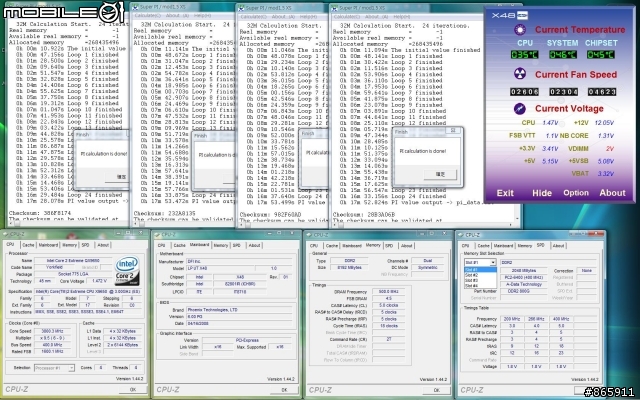
Task: Click Exit in the X48 monitor panel
Action: [505, 193]
